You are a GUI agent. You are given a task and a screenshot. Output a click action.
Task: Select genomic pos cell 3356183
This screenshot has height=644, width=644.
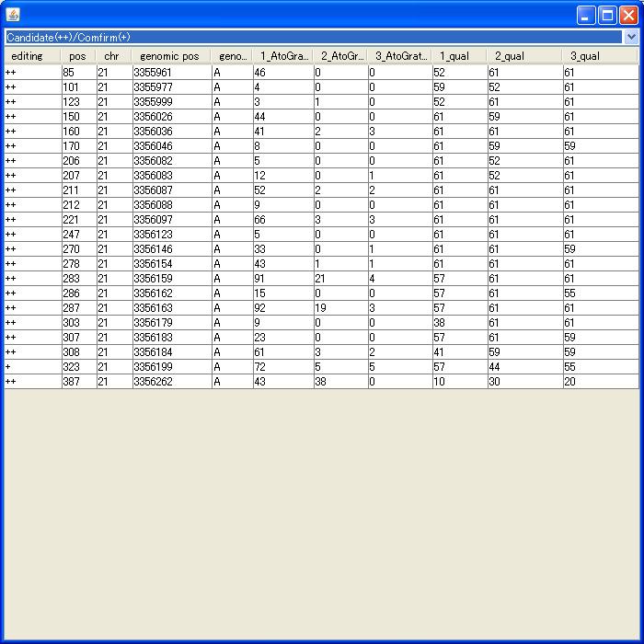pos(172,338)
